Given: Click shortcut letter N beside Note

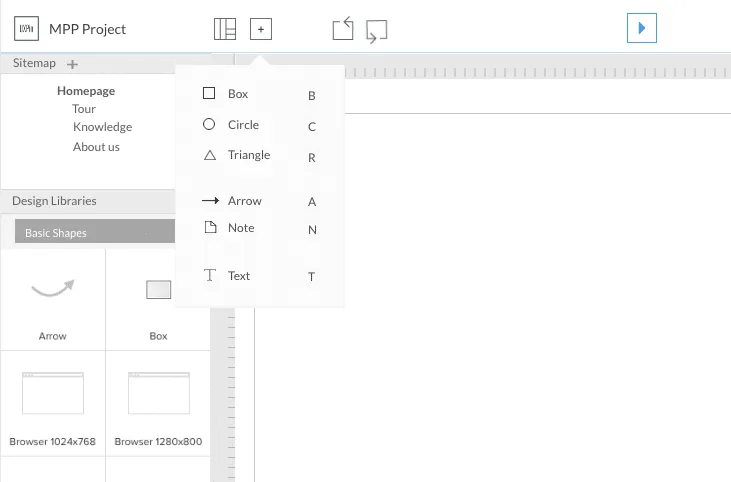Looking at the screenshot, I should 312,229.
